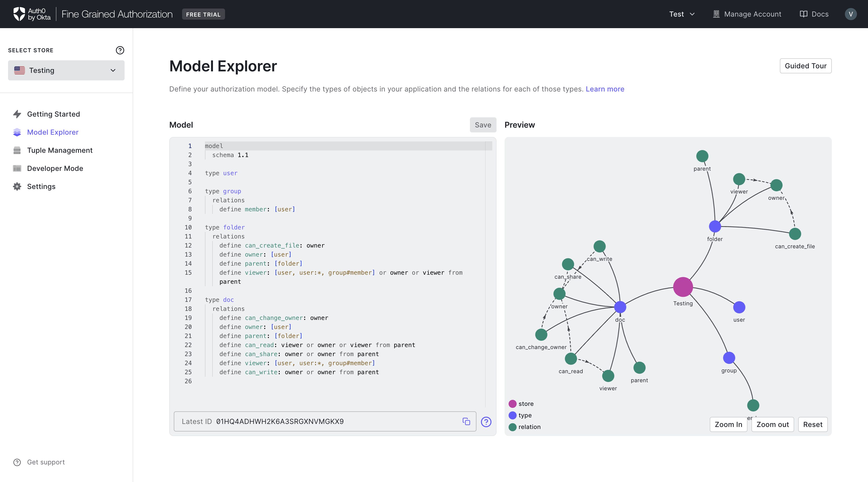Screen dimensions: 868x482
Task: Copy the Latest ID to clipboard
Action: [466, 421]
